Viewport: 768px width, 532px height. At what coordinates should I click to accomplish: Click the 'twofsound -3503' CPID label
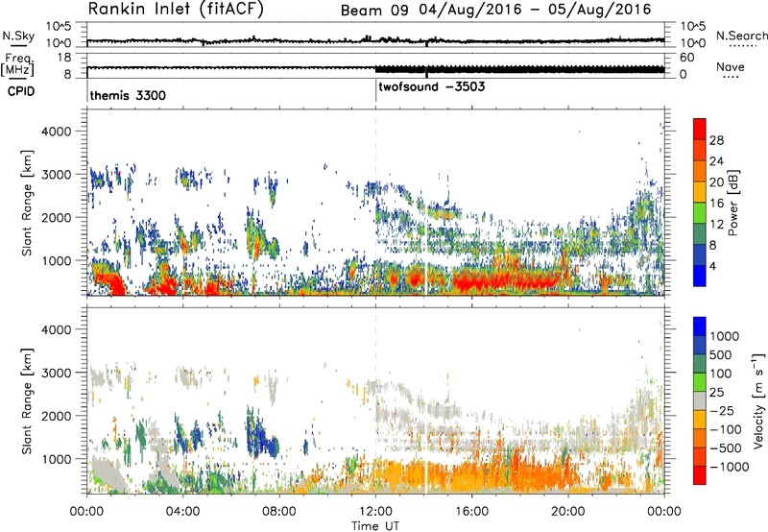431,86
